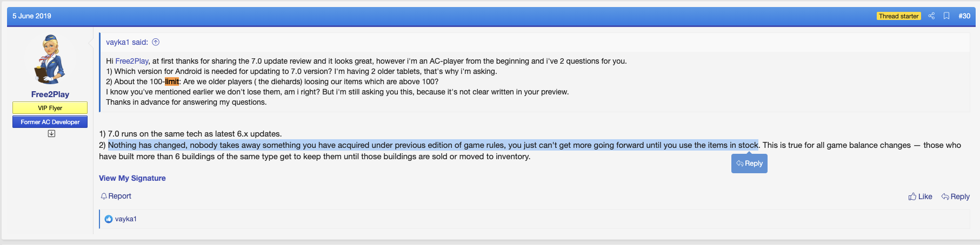
Task: Open Free2Play username profile link
Action: click(x=50, y=94)
